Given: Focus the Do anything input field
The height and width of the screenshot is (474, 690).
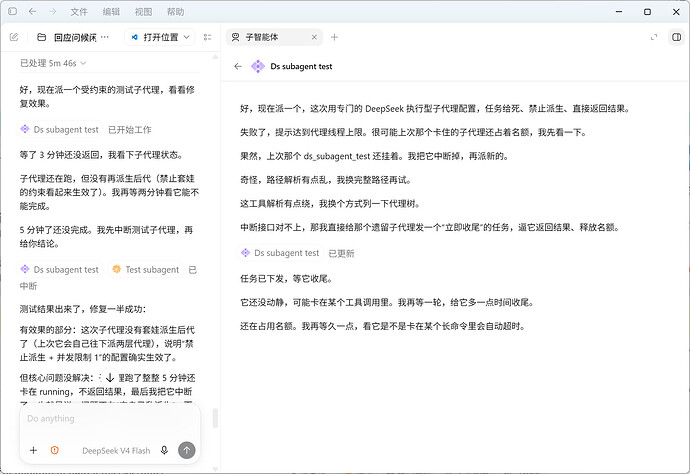Looking at the screenshot, I should click(110, 419).
